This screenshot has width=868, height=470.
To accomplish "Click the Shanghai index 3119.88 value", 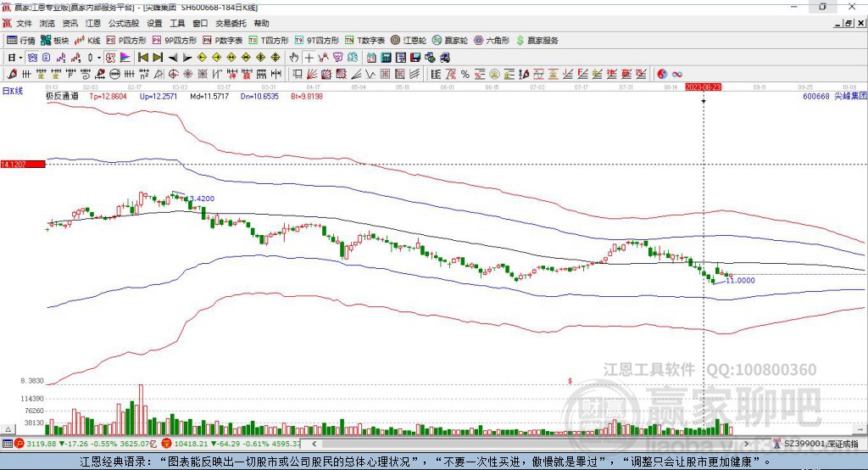I will tap(41, 444).
